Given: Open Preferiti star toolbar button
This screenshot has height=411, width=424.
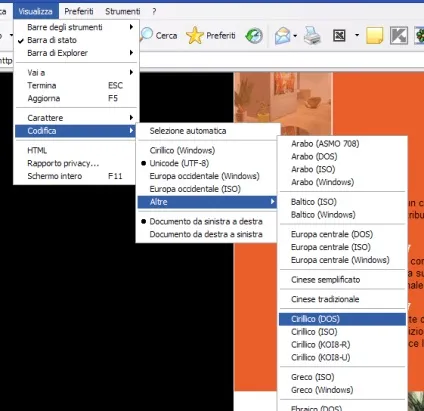Looking at the screenshot, I should tap(211, 35).
